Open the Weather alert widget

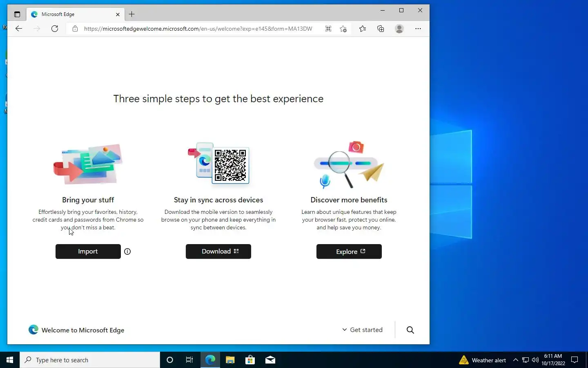(482, 360)
